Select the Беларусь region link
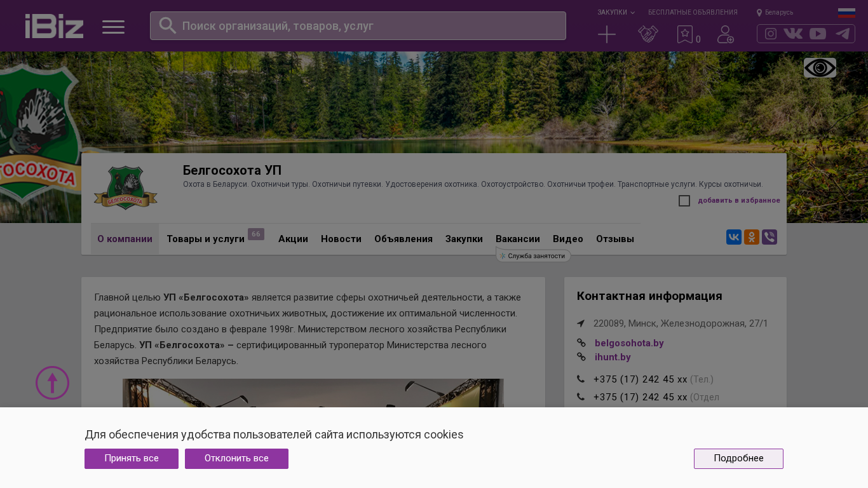The width and height of the screenshot is (868, 488). (x=779, y=12)
